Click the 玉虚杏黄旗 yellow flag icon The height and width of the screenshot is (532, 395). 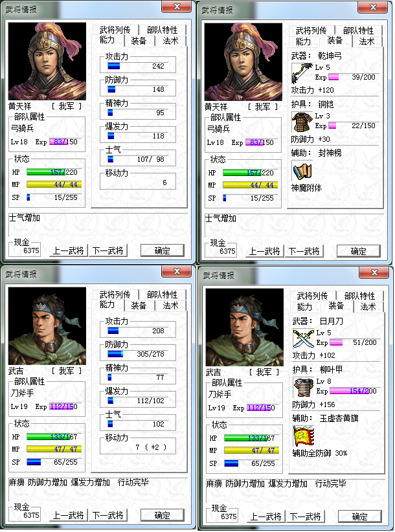[303, 436]
